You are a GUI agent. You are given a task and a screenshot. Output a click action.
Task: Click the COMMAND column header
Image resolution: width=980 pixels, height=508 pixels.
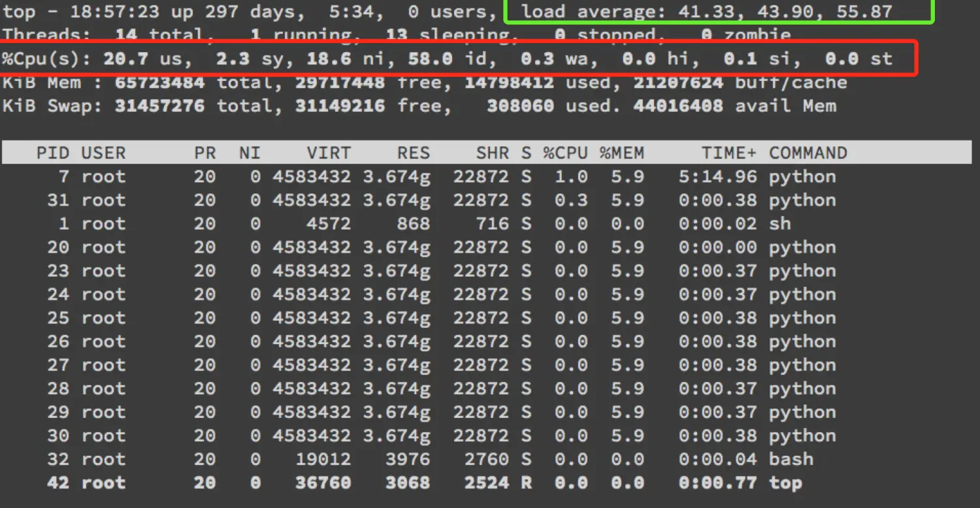click(x=808, y=153)
